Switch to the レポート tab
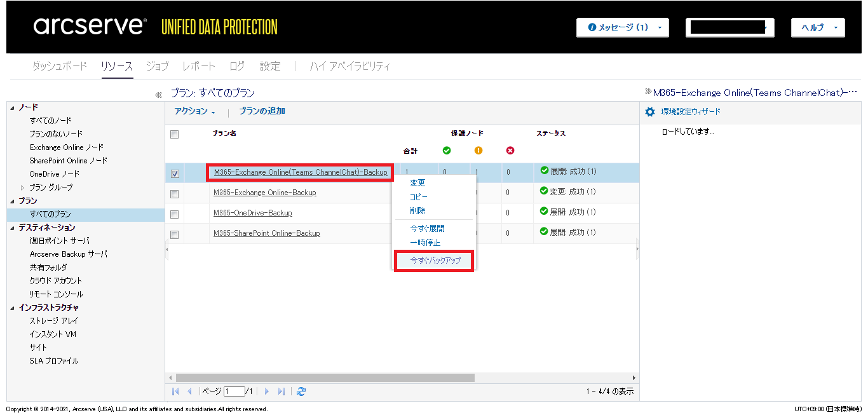Screen dimensions: 868x415 click(199, 66)
